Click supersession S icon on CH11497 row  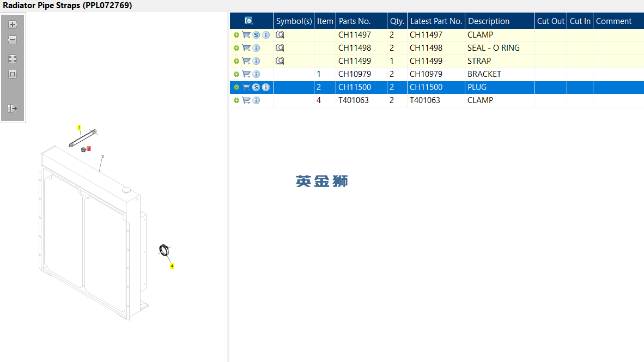256,35
